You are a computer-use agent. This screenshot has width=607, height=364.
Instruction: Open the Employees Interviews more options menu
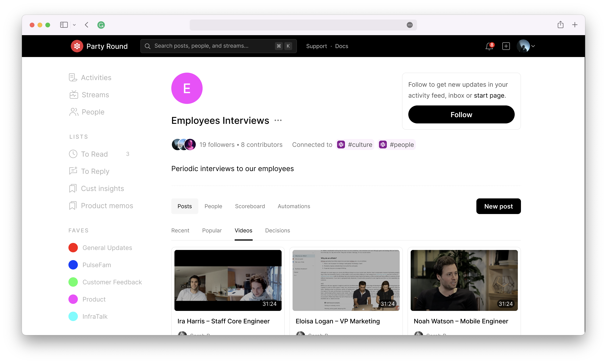[x=278, y=120]
